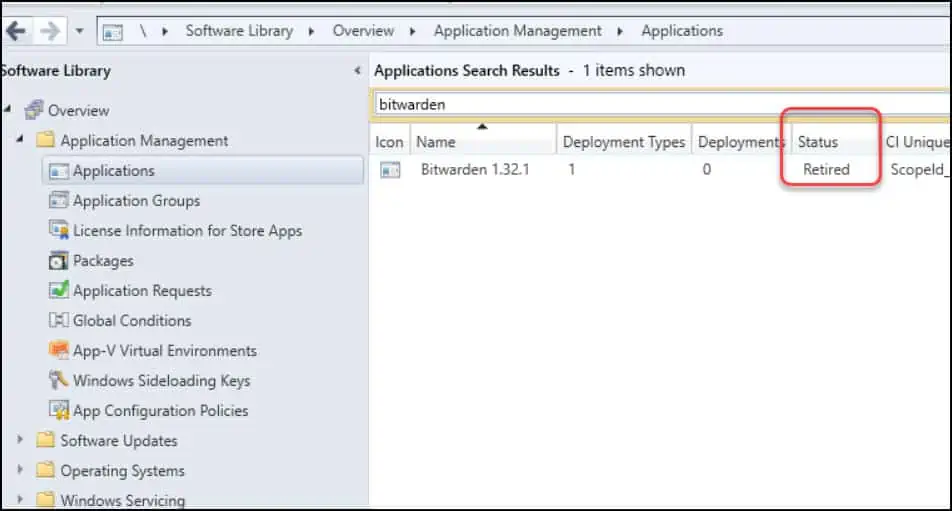Sort by the CI Unique column header
952x511 pixels.
916,142
